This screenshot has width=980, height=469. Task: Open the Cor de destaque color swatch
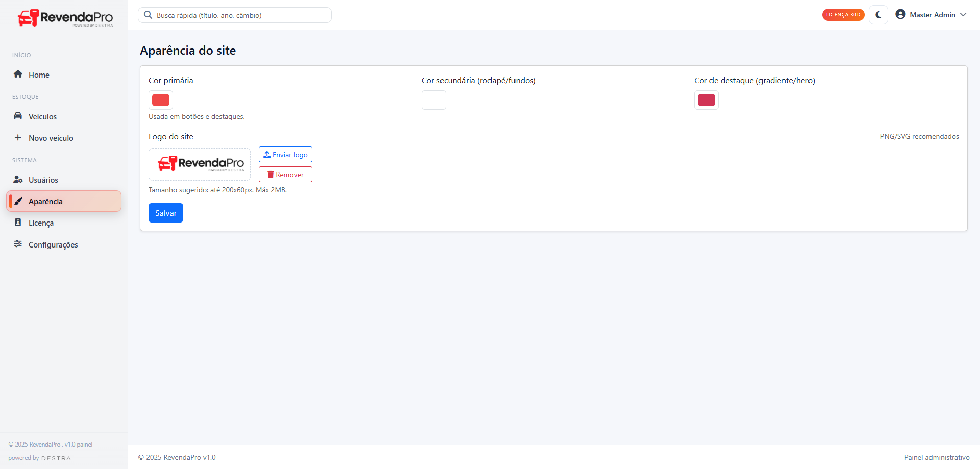[706, 100]
